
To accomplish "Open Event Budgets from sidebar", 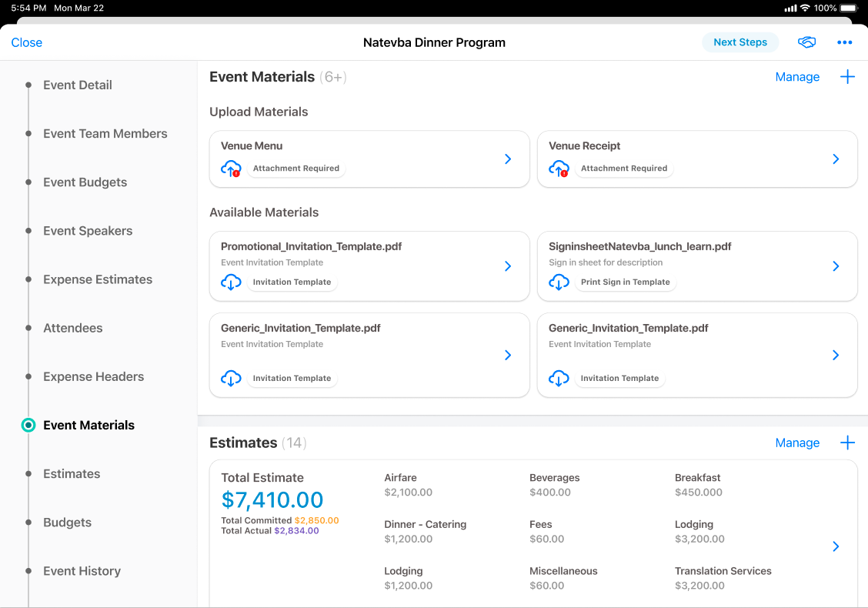I will 85,182.
